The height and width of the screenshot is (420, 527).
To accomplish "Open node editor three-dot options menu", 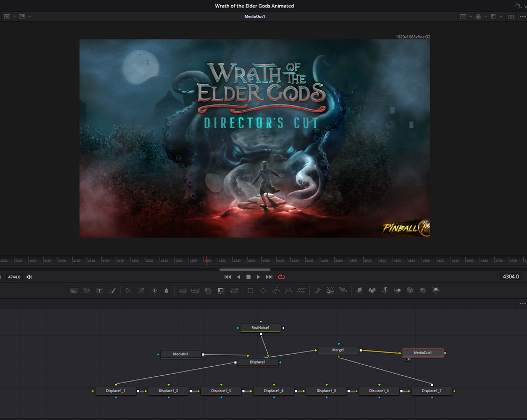I will click(x=523, y=304).
